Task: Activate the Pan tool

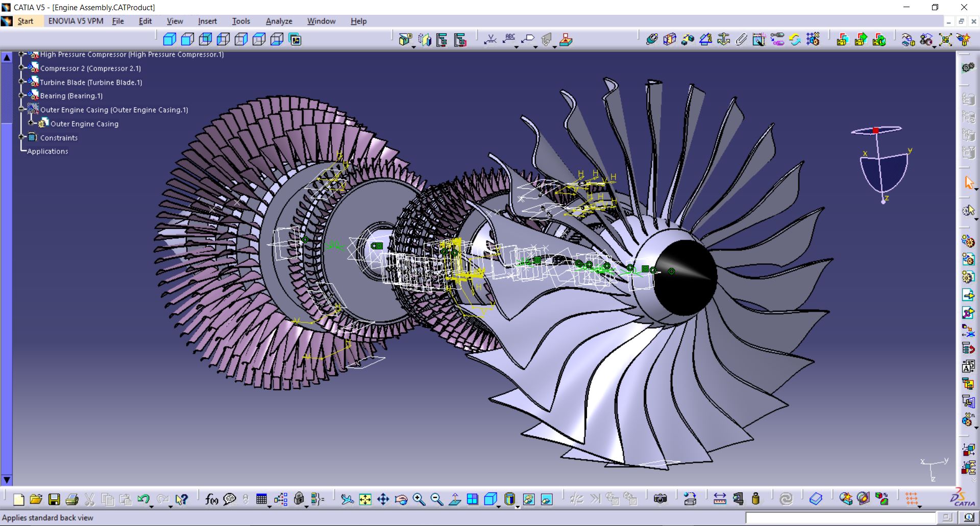Action: pos(383,499)
